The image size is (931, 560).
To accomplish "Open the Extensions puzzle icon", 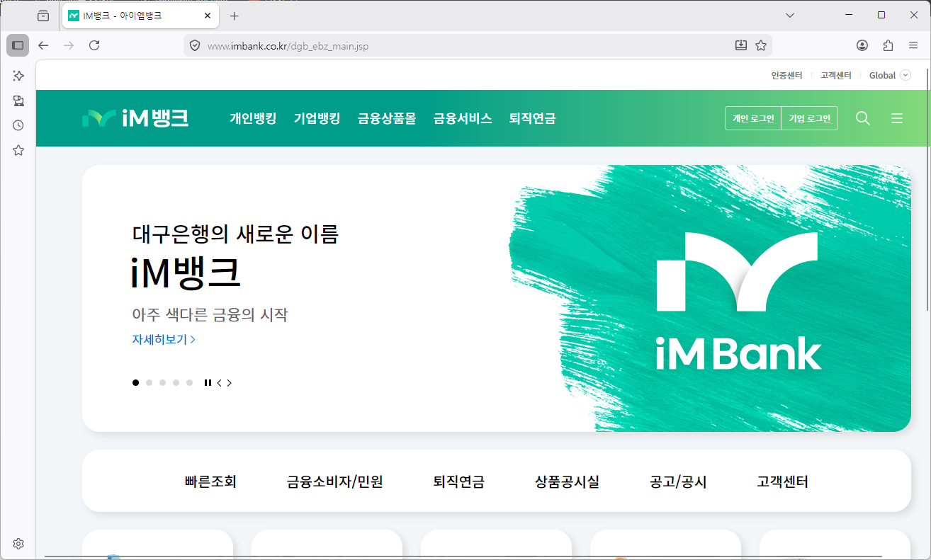I will 888,45.
